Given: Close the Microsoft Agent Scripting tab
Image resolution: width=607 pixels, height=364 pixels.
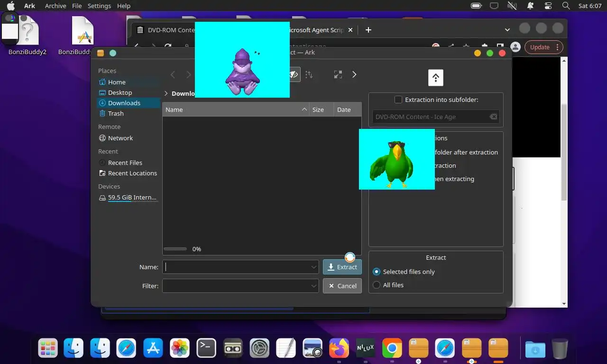Looking at the screenshot, I should (350, 30).
